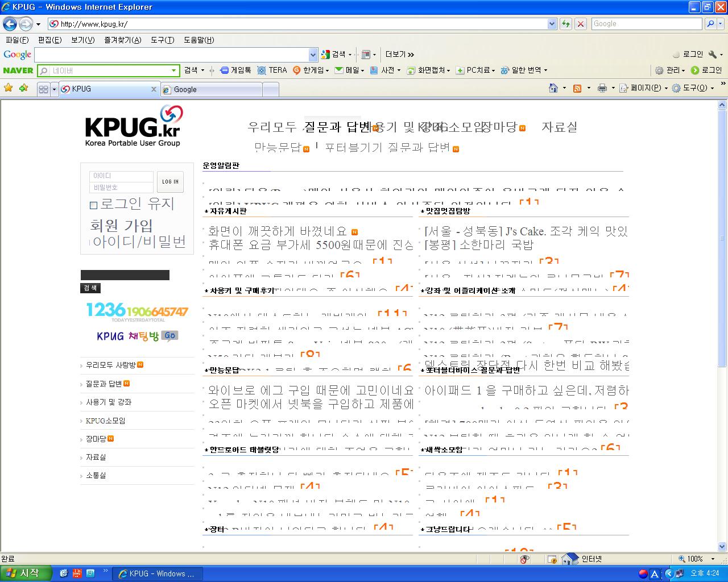Screen dimensions: 728x582
Task: Click Naver toolbar 게임톡 button
Action: (235, 70)
